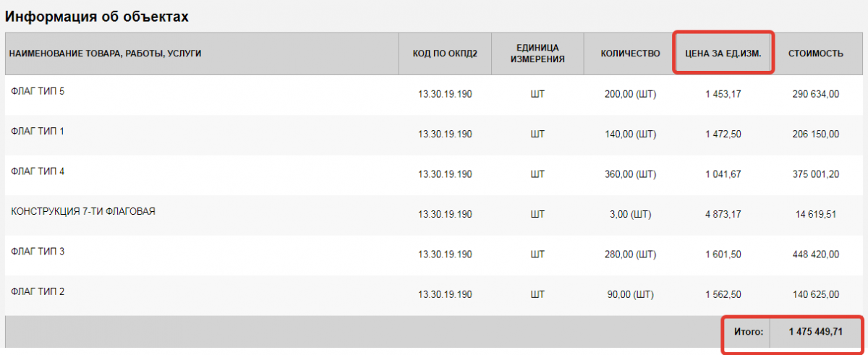This screenshot has width=868, height=355.
Task: Click the 'Код по ОКПД2' column header
Action: tap(445, 54)
